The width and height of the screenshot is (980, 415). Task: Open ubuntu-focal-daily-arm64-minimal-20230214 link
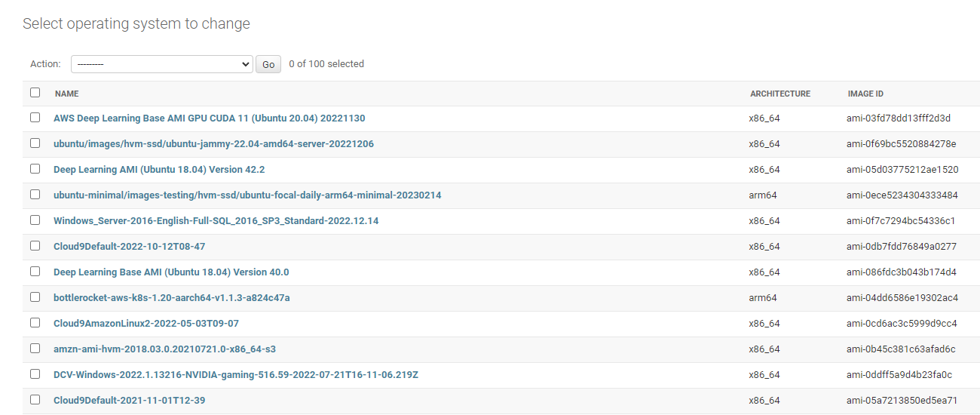(x=247, y=195)
